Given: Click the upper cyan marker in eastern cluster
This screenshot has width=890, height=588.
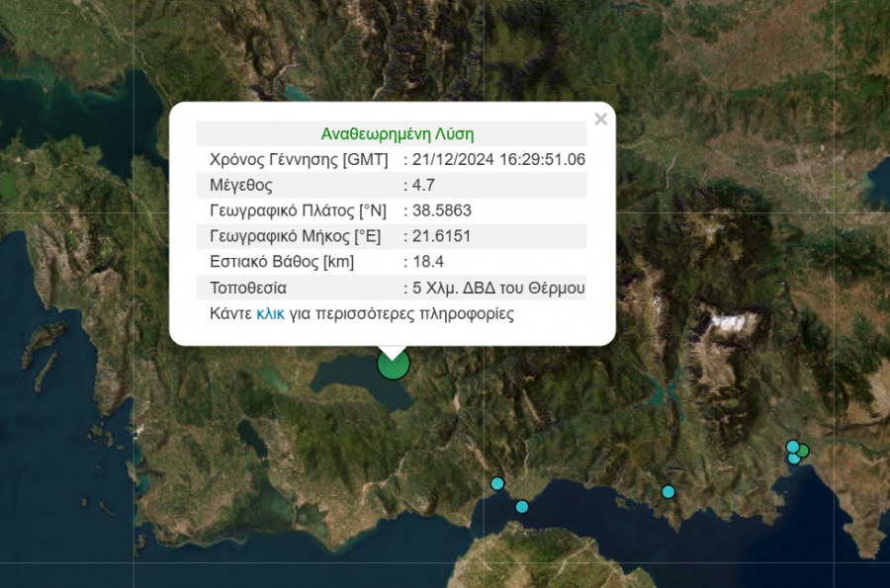Looking at the screenshot, I should (792, 446).
